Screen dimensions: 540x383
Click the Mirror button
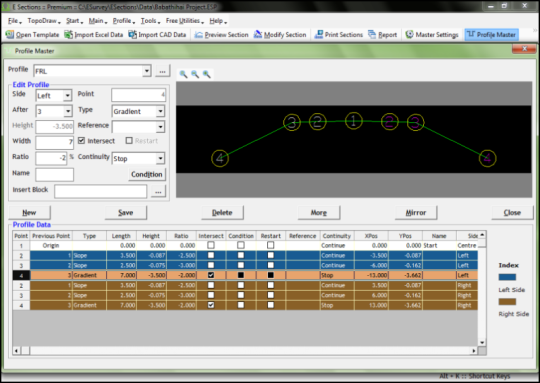416,213
